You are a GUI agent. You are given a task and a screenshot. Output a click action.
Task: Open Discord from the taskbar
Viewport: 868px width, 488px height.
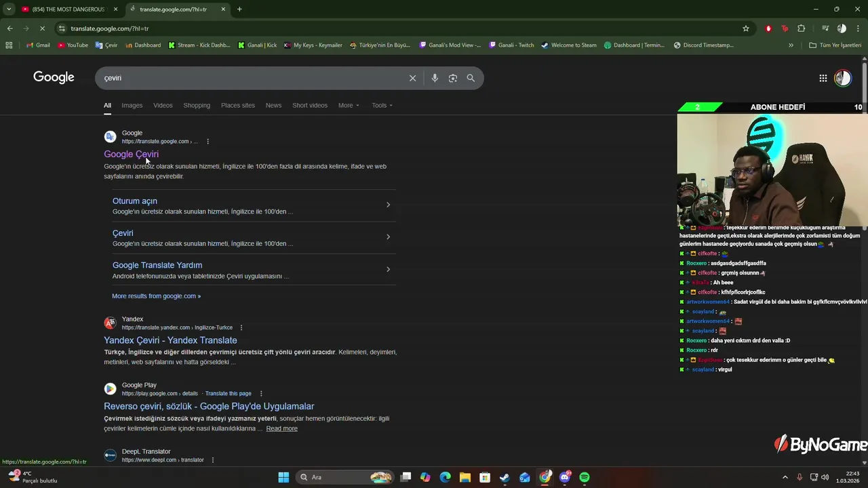(x=565, y=477)
